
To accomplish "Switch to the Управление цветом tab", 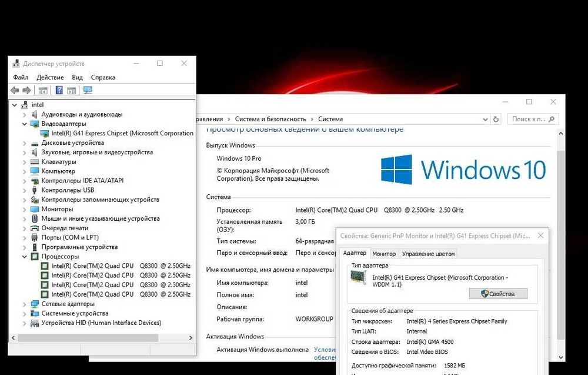I will point(428,254).
